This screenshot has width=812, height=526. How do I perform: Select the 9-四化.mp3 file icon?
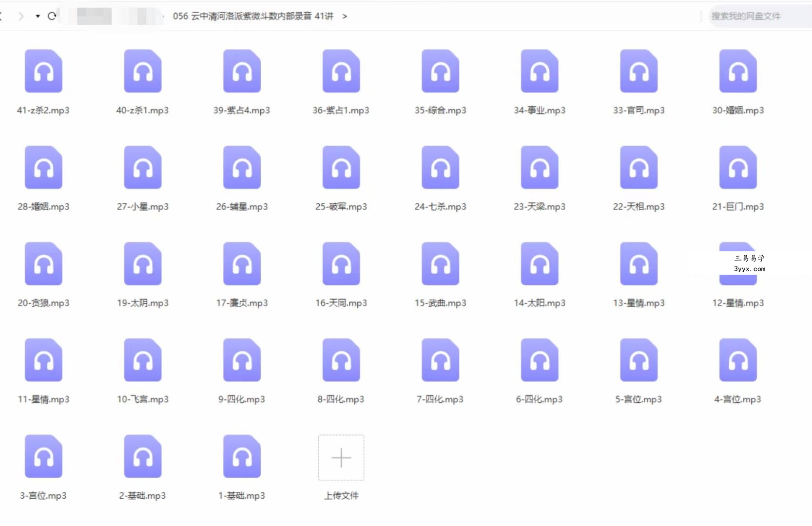point(242,360)
